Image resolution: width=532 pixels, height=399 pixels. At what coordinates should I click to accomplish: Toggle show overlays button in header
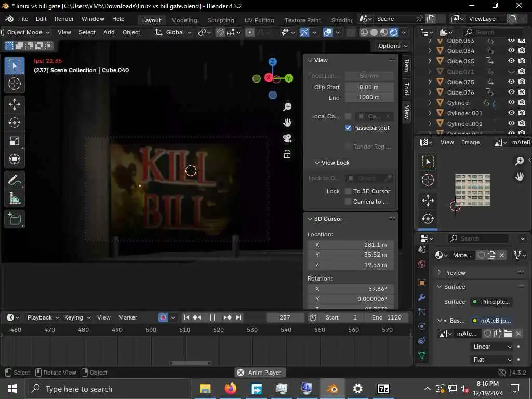pyautogui.click(x=327, y=32)
